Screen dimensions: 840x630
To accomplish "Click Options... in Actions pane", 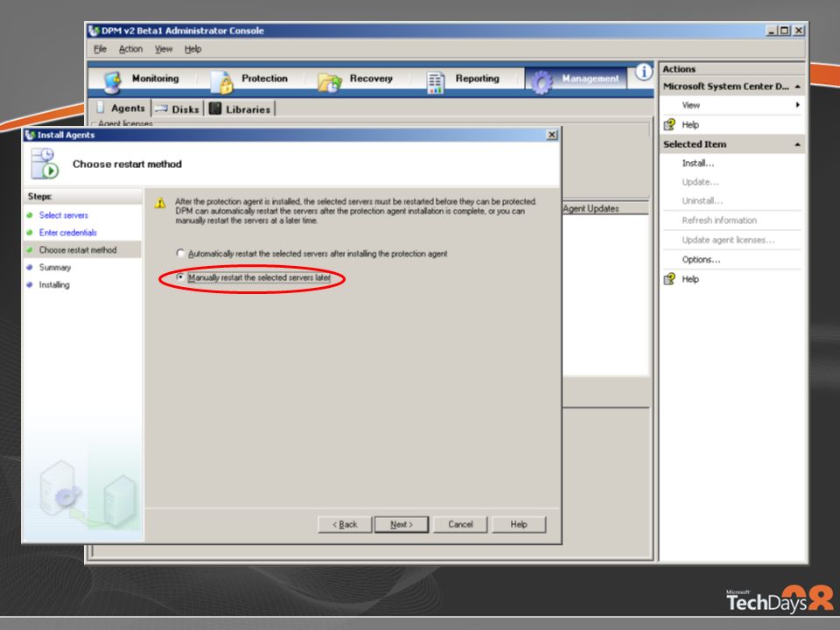I will tap(701, 260).
